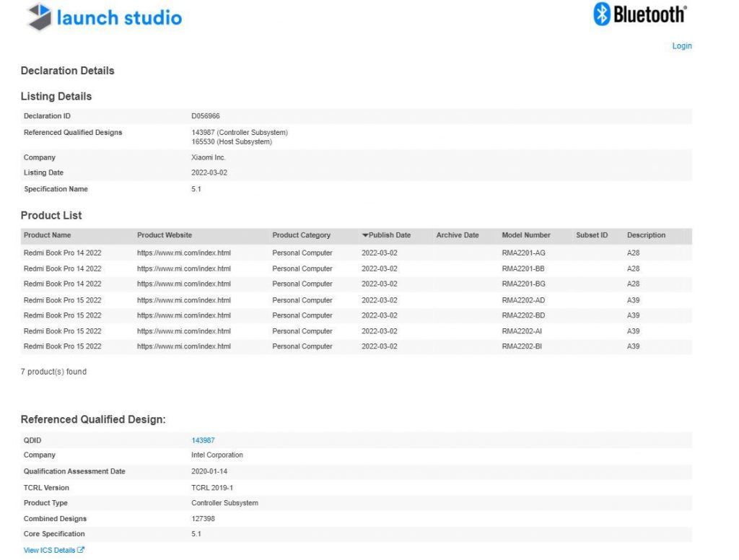This screenshot has width=739, height=560.
Task: Click website URL in RMA2202-BI row
Action: [184, 346]
